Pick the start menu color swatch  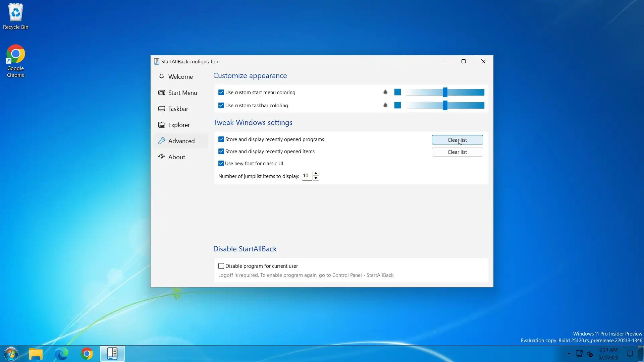397,92
